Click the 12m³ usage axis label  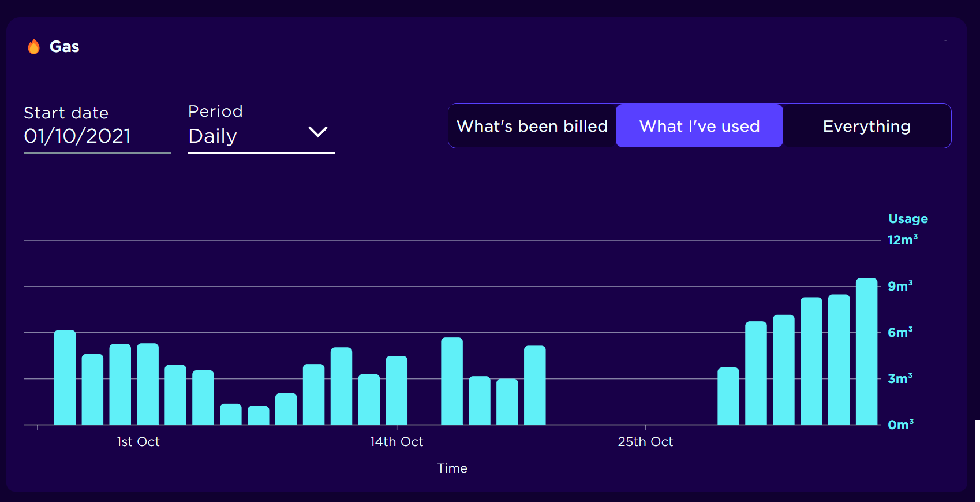[902, 240]
